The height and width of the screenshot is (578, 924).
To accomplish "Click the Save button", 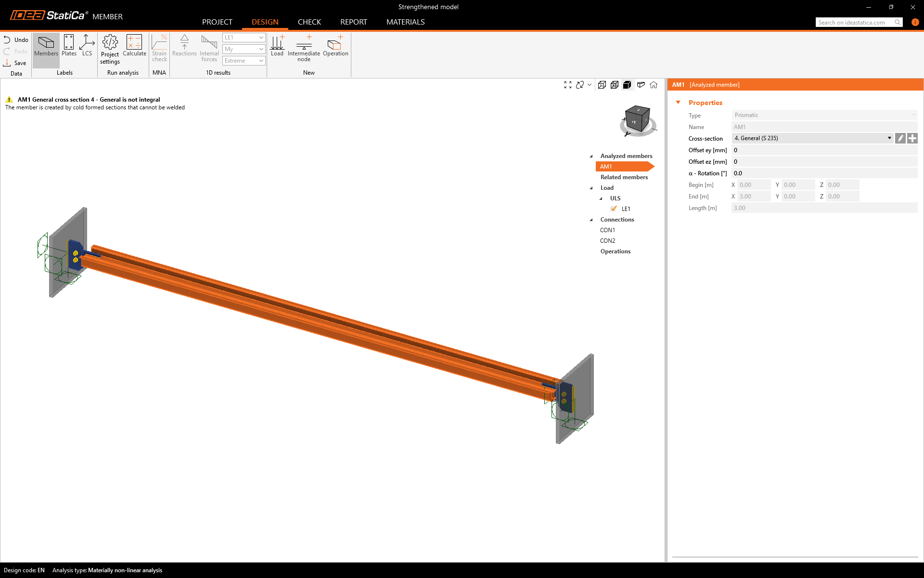I will click(x=15, y=63).
